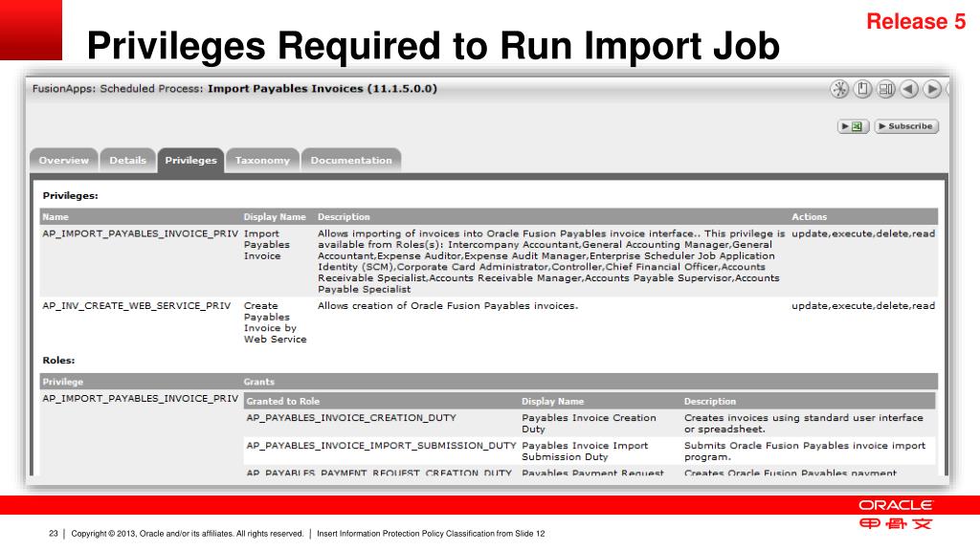Click 'Create Payables Invoice by Web Service' display name
The width and height of the screenshot is (980, 551).
point(275,322)
